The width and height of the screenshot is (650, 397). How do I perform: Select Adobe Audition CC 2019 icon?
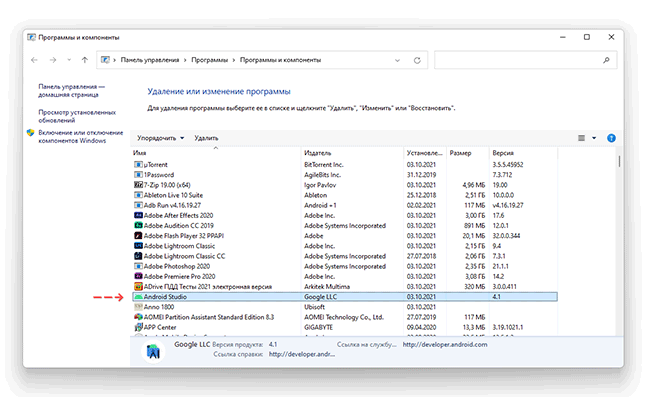pos(138,225)
